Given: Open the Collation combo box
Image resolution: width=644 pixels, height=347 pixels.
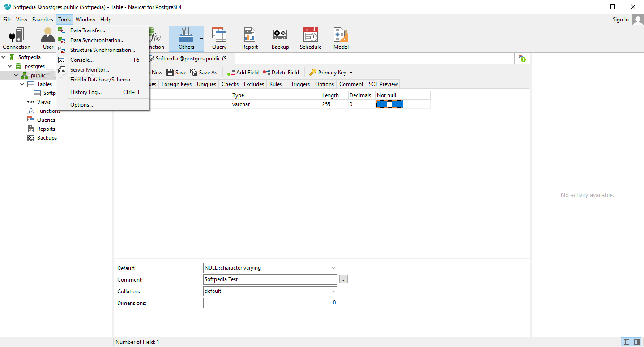Looking at the screenshot, I should [270, 291].
